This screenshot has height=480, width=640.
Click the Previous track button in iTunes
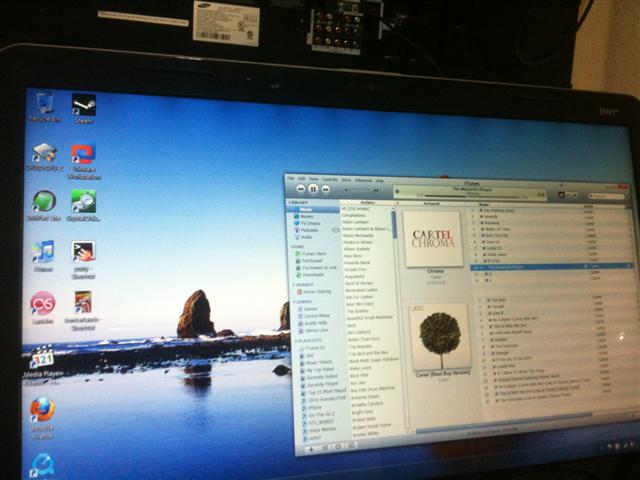point(301,189)
